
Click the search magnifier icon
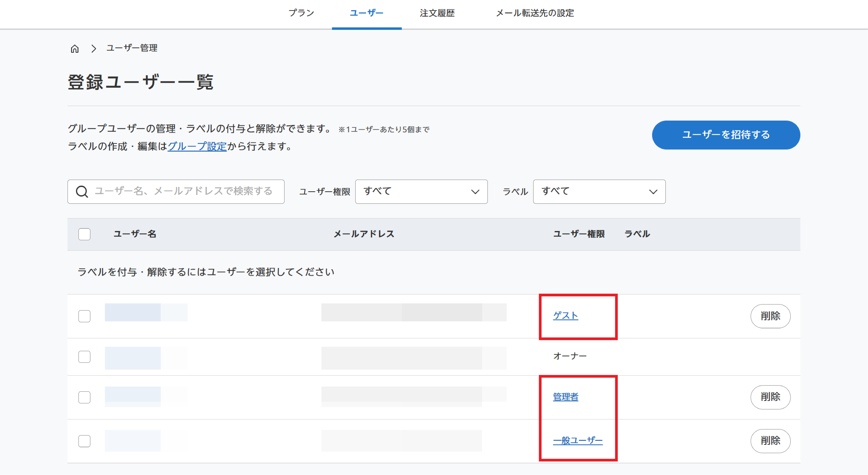[x=82, y=192]
